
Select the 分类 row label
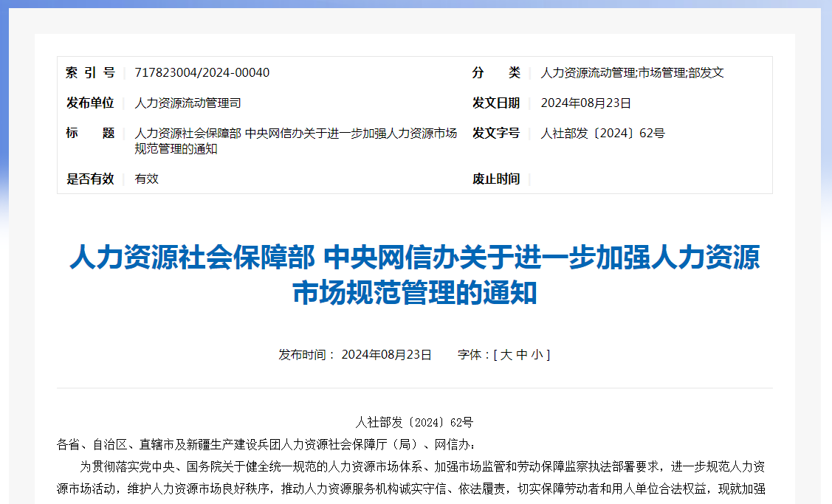pyautogui.click(x=495, y=72)
